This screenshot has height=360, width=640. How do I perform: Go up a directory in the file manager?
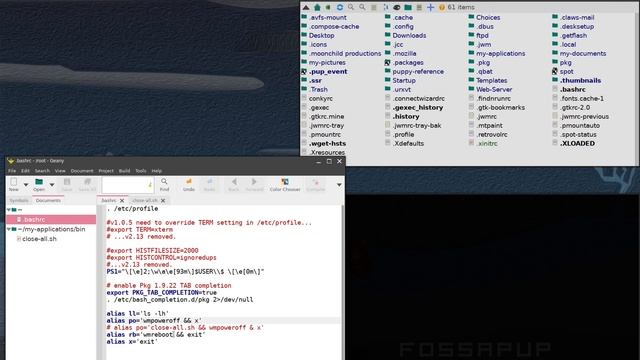tap(306, 7)
